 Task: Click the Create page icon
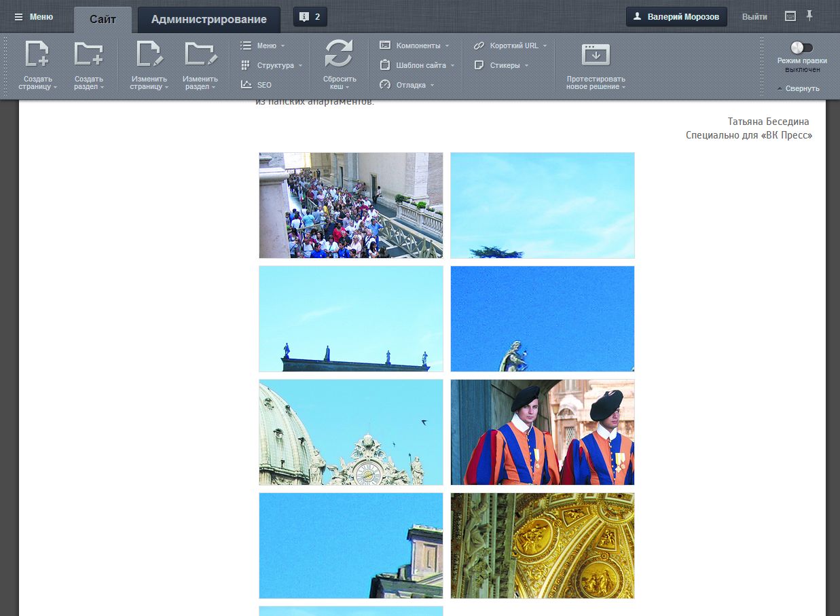(37, 54)
